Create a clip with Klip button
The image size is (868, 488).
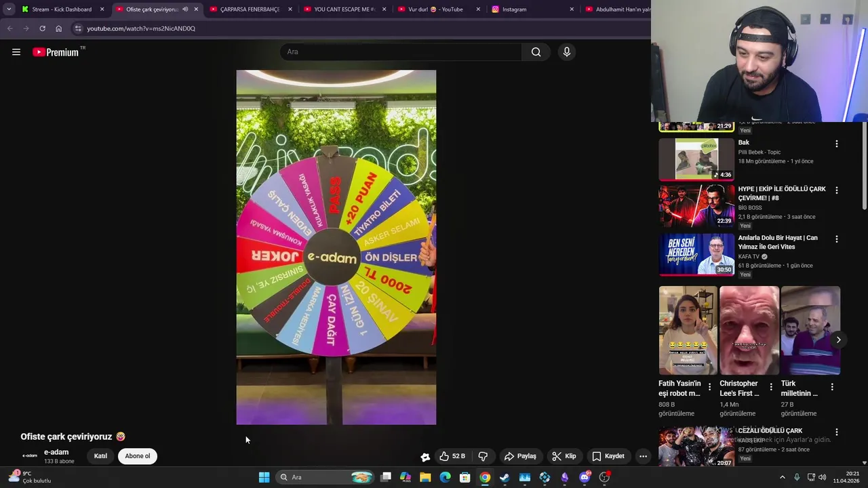tap(564, 456)
